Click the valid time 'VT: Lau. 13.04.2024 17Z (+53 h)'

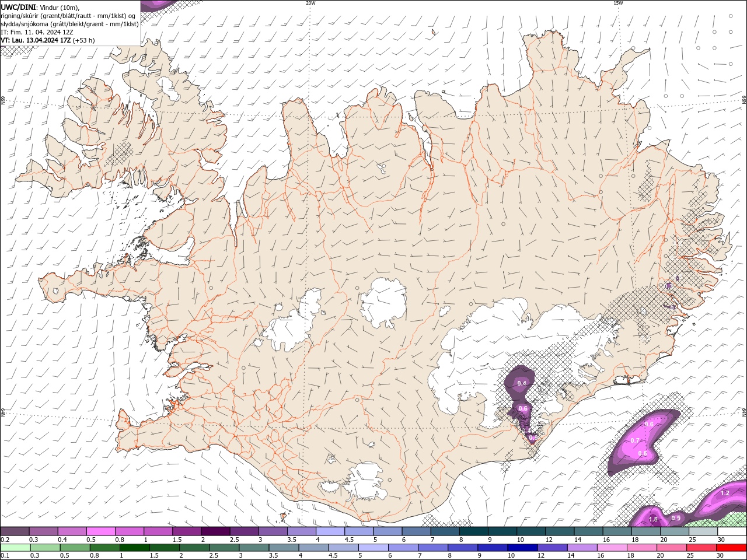(48, 40)
